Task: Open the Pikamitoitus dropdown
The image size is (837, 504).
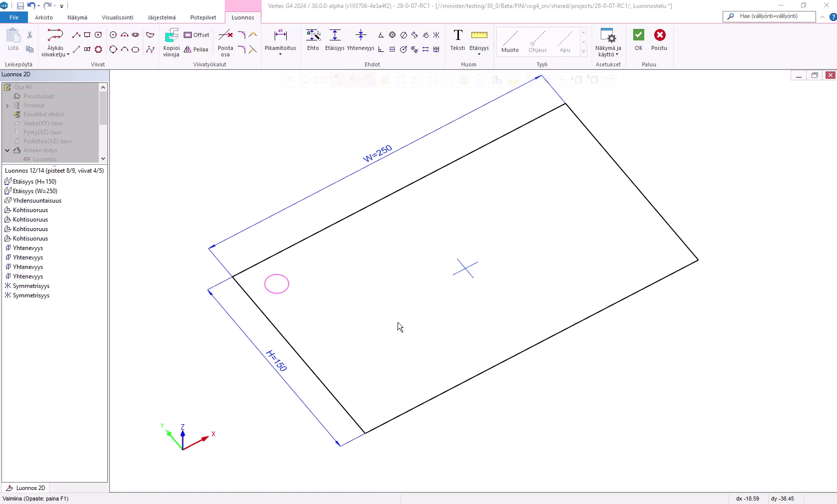Action: tap(280, 54)
